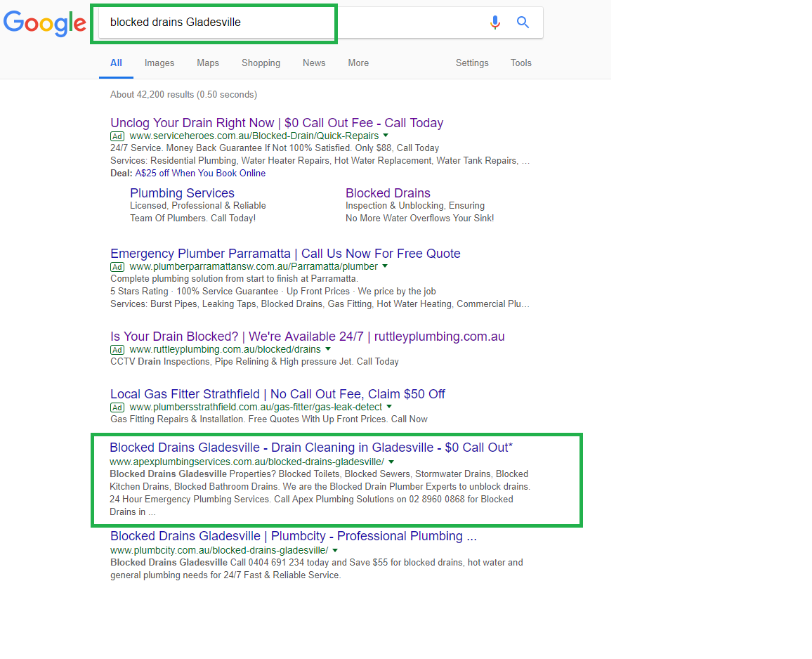Image resolution: width=812 pixels, height=659 pixels.
Task: Click the 'Services: Burst Pipes, Leaking Taps' line
Action: coord(320,304)
